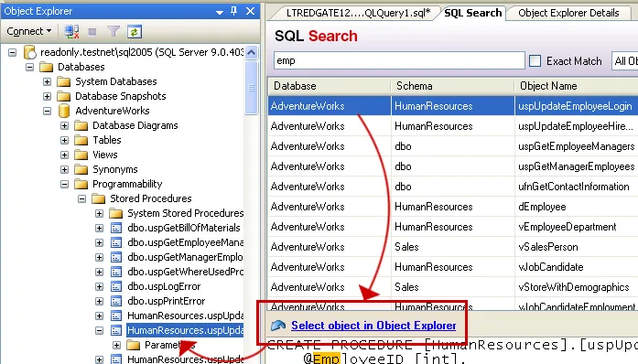Select the vStoreWithDemographics result row
638x364 pixels.
pos(453,287)
